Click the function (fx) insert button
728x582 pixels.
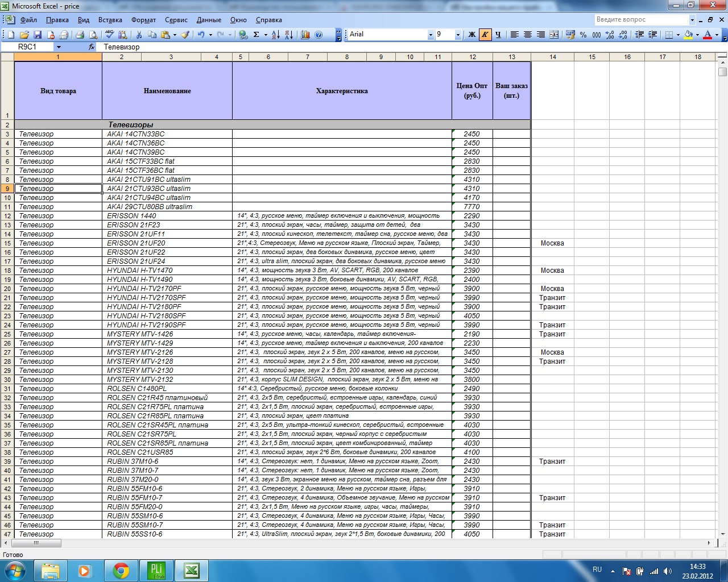click(92, 47)
